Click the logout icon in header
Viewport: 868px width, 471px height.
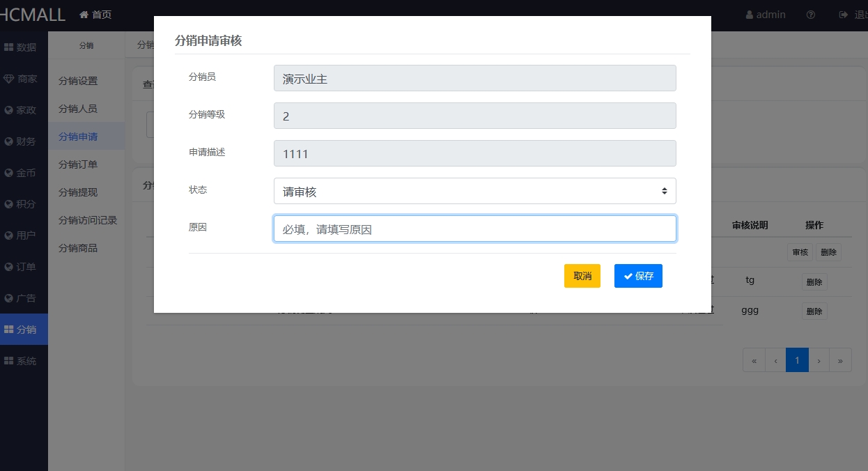(844, 15)
